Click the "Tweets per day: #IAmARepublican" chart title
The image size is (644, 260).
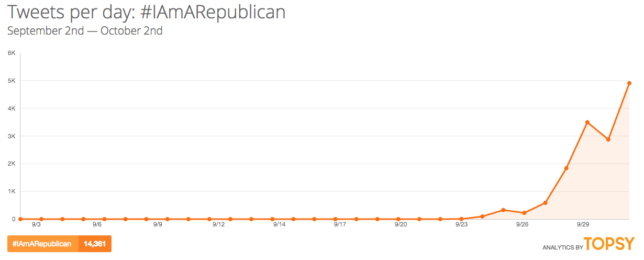point(147,12)
